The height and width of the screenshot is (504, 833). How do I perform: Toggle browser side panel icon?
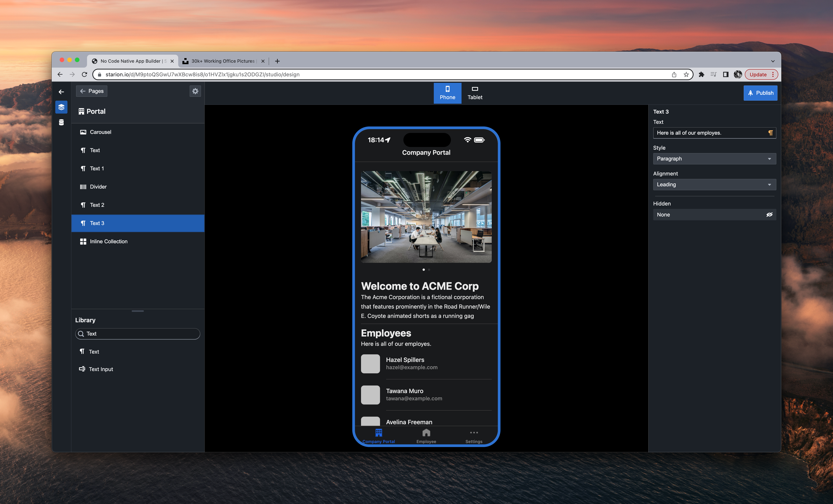click(x=725, y=75)
